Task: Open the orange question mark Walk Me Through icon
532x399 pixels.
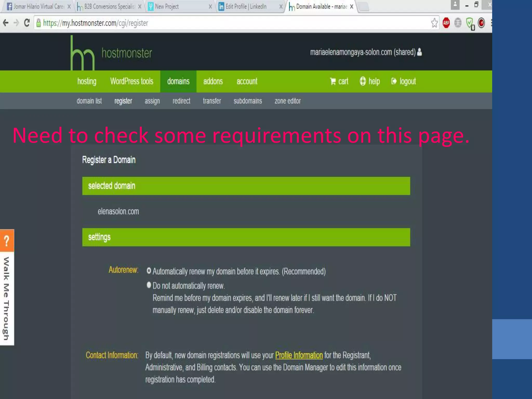Action: click(x=7, y=241)
